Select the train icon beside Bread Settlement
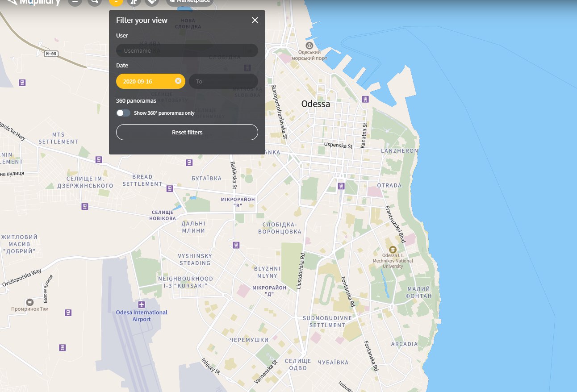The height and width of the screenshot is (392, 577). [170, 188]
